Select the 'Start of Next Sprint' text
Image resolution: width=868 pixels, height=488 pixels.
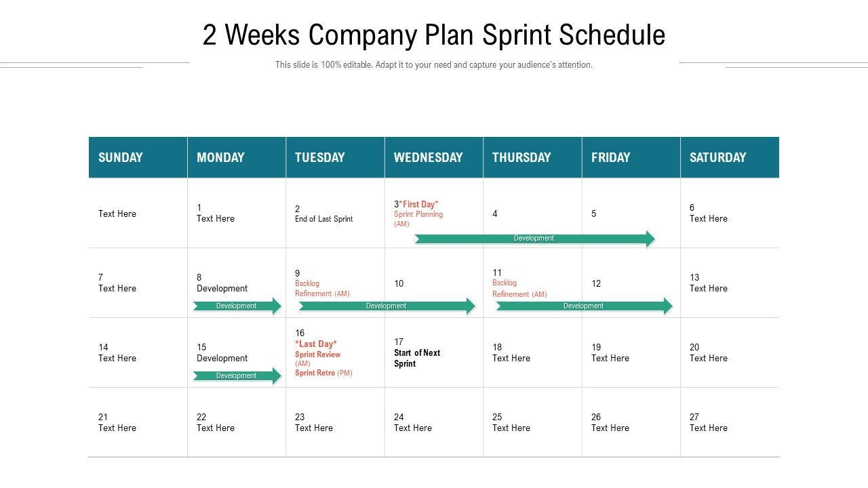417,358
